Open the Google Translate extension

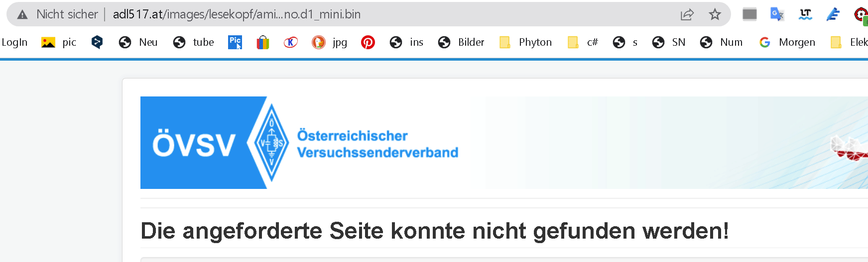777,14
